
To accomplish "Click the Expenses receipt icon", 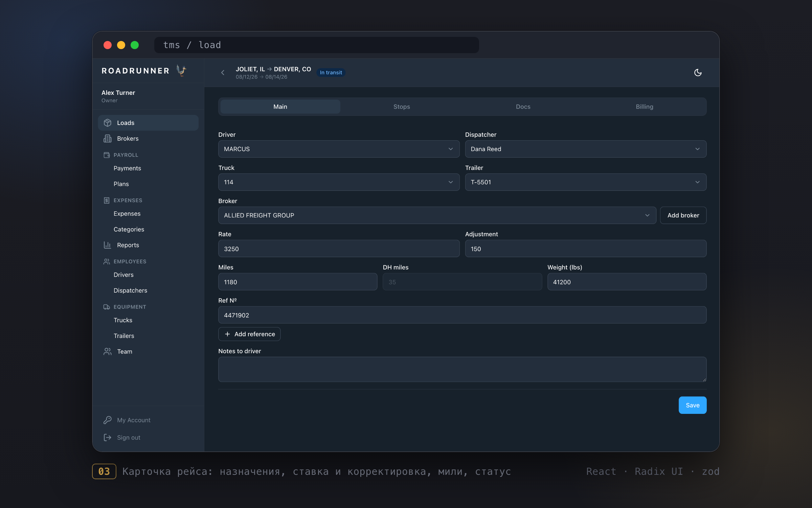I will 107,200.
